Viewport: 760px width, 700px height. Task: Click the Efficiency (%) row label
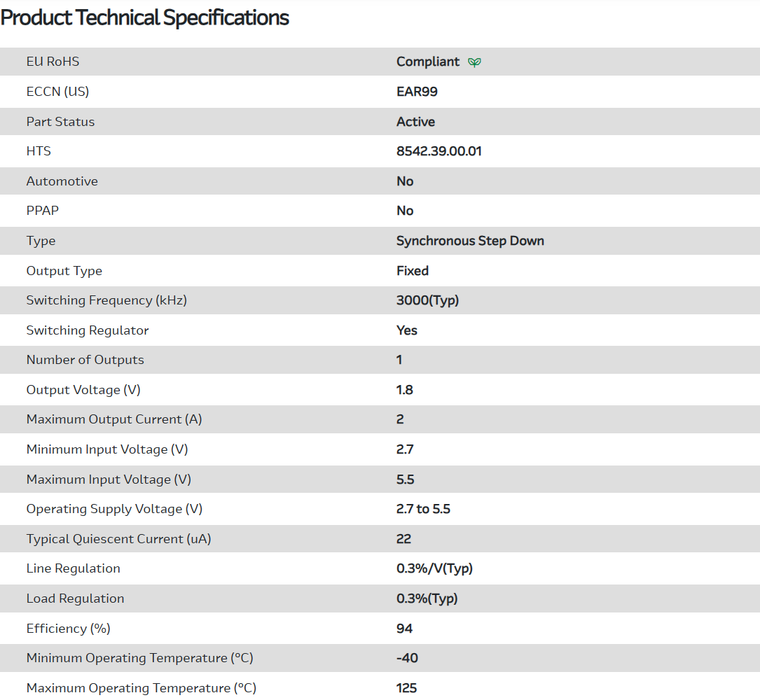click(x=68, y=629)
